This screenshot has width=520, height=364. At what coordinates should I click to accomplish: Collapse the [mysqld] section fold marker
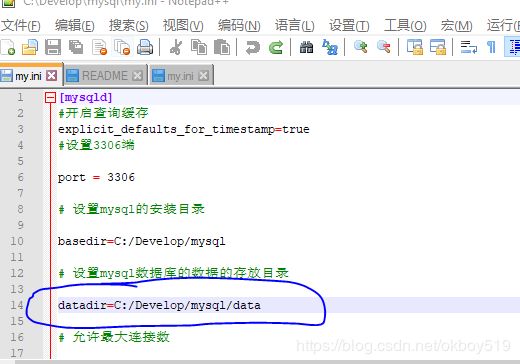pyautogui.click(x=50, y=98)
